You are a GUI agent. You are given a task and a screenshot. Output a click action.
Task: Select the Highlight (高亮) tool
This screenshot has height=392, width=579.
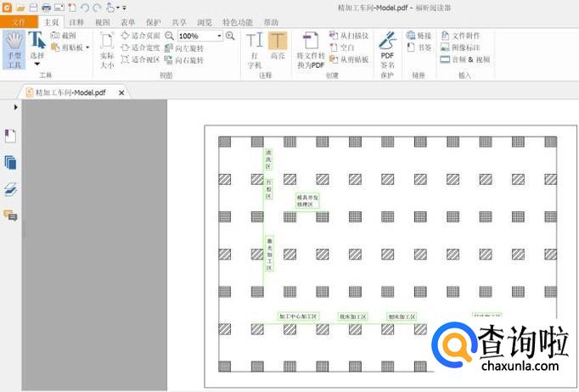coord(278,46)
